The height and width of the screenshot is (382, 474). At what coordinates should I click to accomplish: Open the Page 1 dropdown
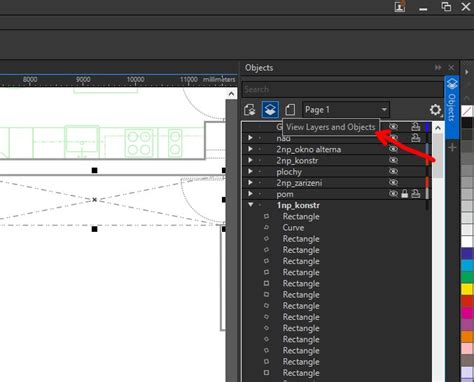pyautogui.click(x=346, y=110)
